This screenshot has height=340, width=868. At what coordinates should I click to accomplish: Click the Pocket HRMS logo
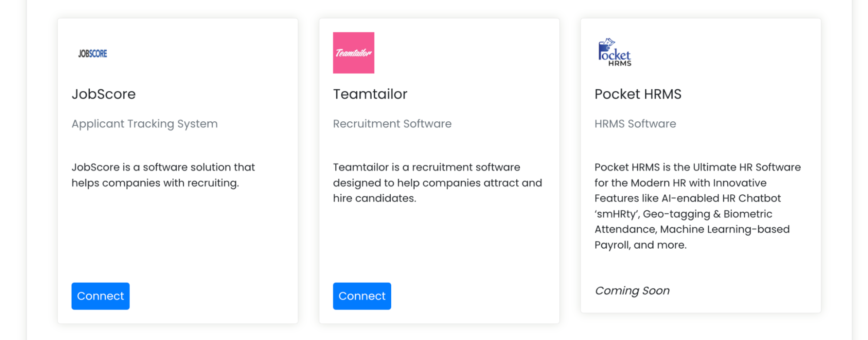[x=614, y=53]
